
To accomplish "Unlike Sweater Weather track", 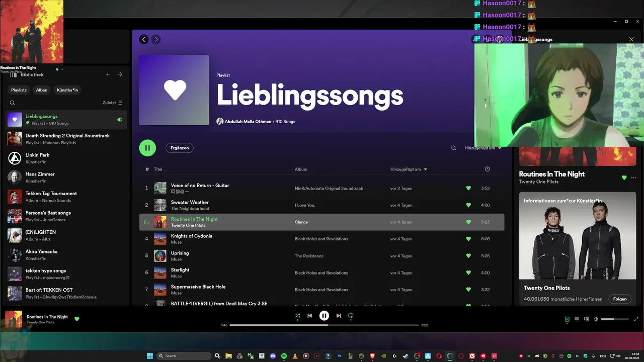I will [x=468, y=205].
